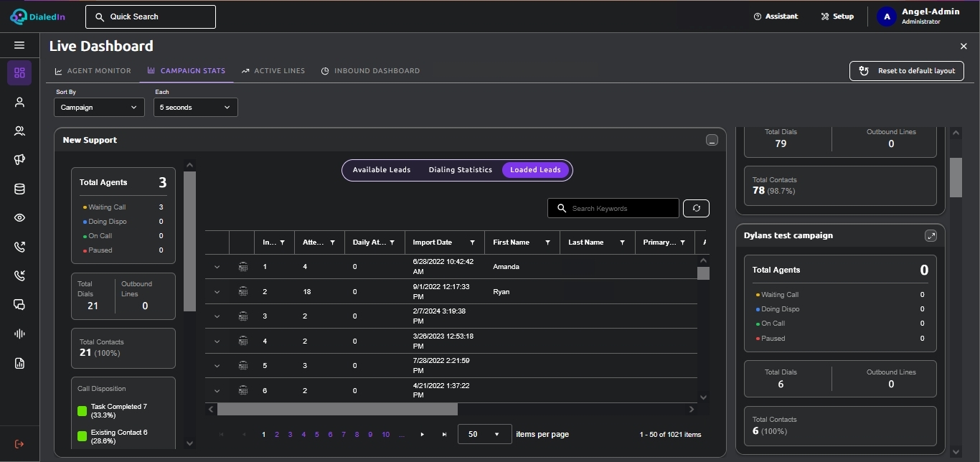Open the chat messages sidebar icon

pyautogui.click(x=19, y=305)
